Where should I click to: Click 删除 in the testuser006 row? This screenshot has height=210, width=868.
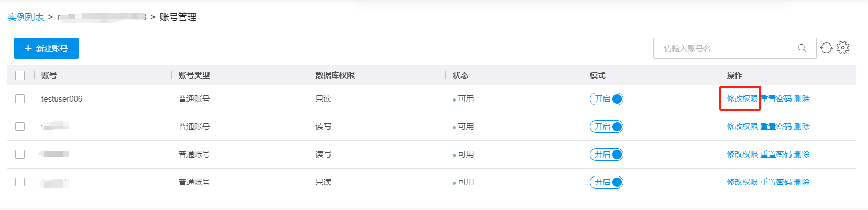tap(801, 99)
